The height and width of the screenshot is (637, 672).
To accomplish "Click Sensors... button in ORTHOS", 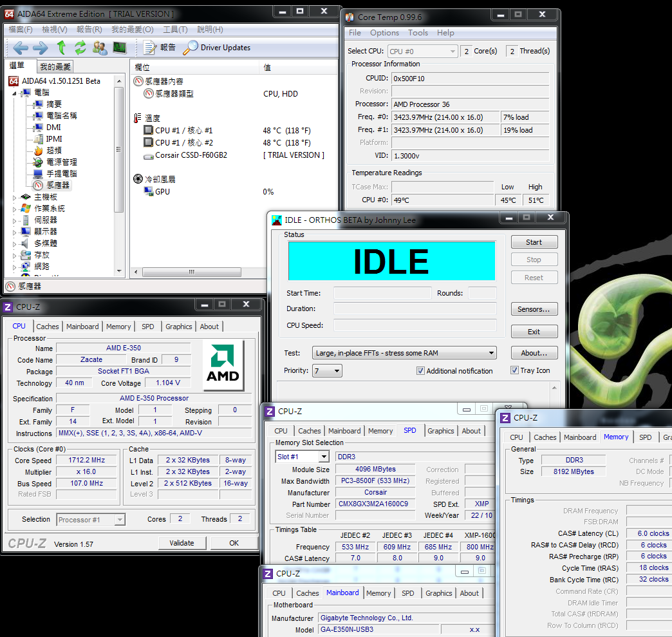I will [x=534, y=309].
